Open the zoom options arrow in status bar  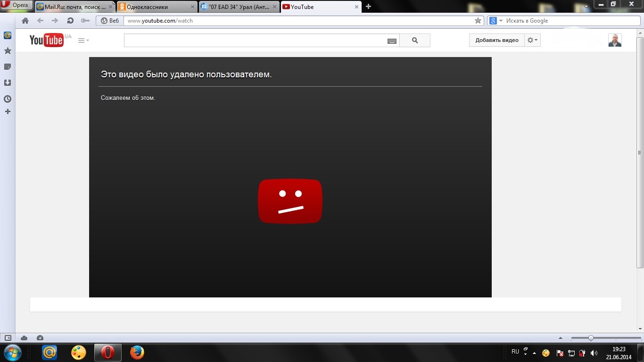(x=561, y=338)
